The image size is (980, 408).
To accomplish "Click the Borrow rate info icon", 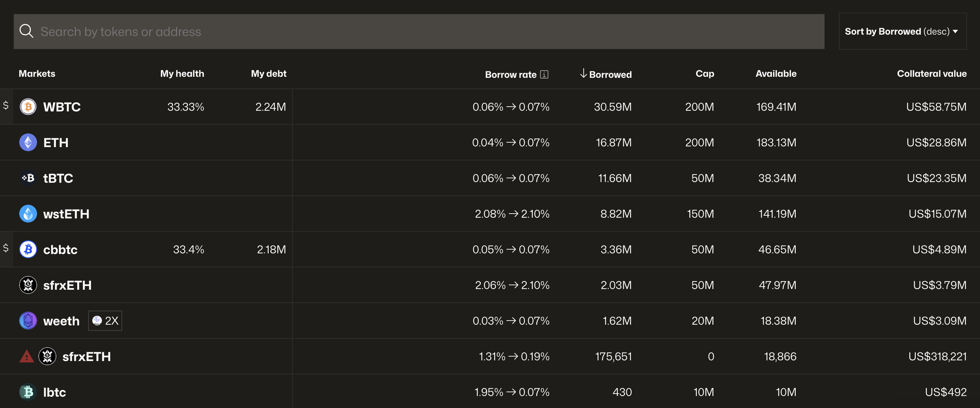I will (x=544, y=74).
